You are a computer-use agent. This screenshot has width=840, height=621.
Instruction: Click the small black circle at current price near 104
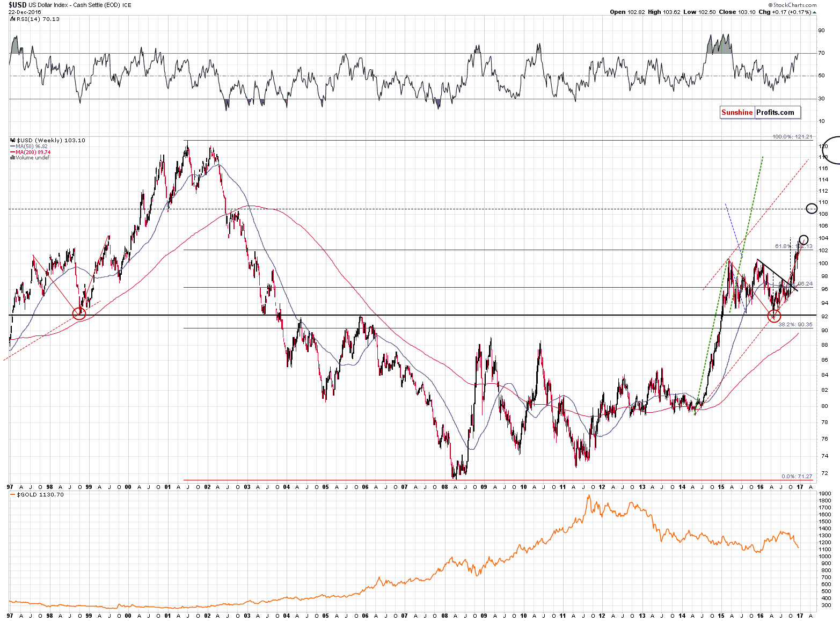(x=804, y=239)
